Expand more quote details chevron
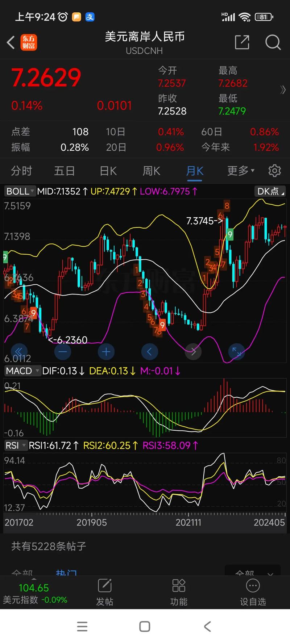 283,90
